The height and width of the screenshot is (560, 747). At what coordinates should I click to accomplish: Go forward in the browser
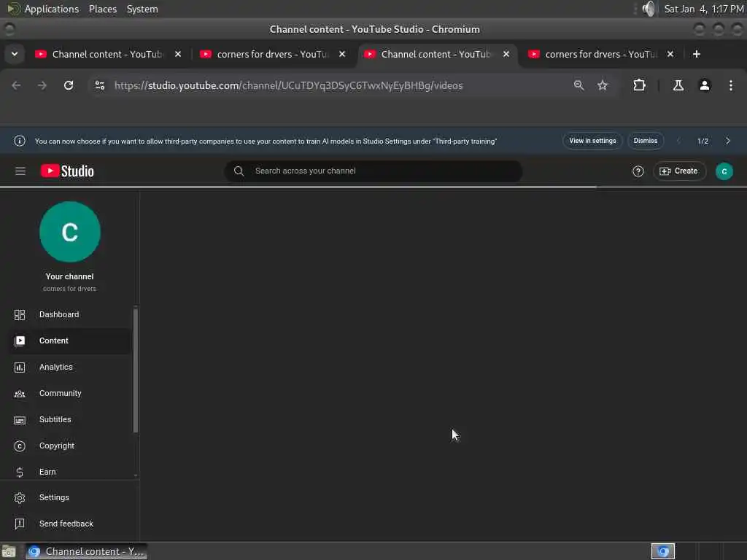(42, 85)
